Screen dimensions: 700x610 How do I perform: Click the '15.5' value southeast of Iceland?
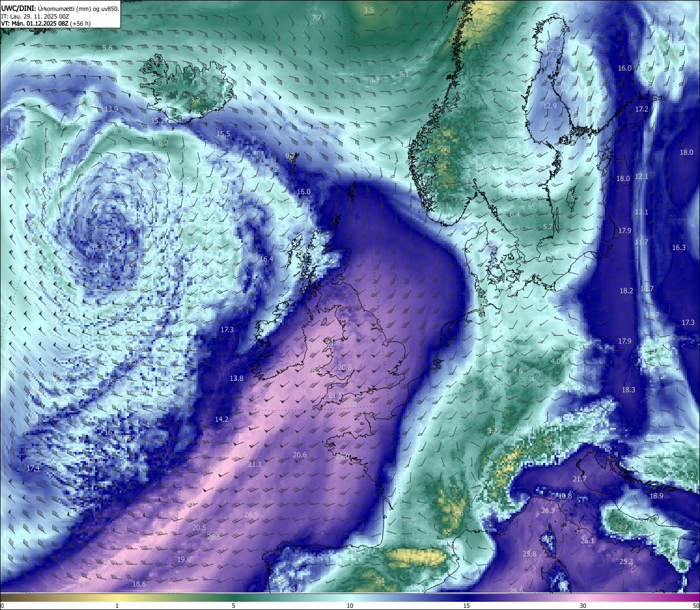(x=223, y=133)
